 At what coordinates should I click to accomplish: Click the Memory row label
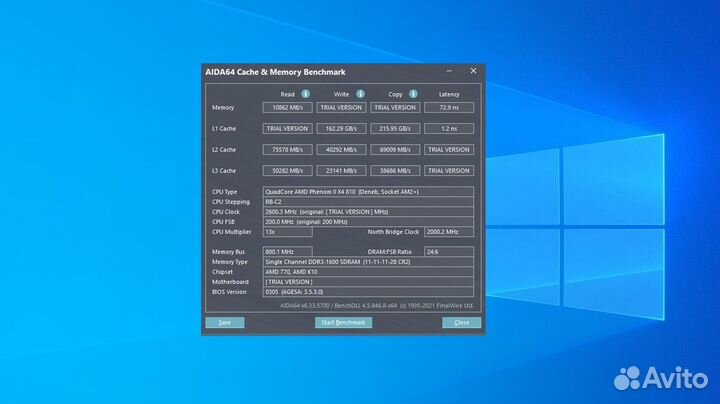[x=223, y=107]
